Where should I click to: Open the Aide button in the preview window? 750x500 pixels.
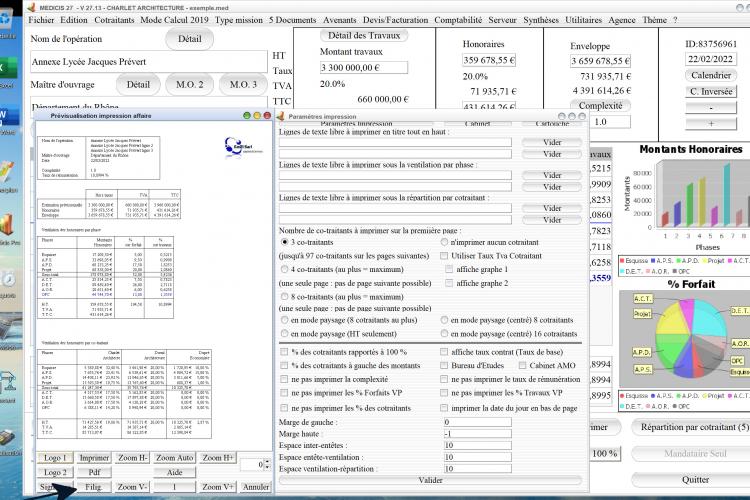coord(175,472)
